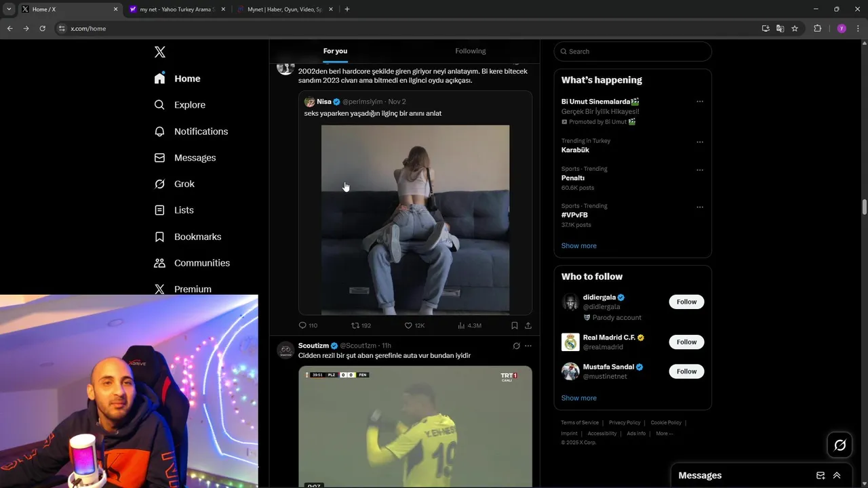
Task: Repost the post with 192 reposts
Action: (x=361, y=325)
